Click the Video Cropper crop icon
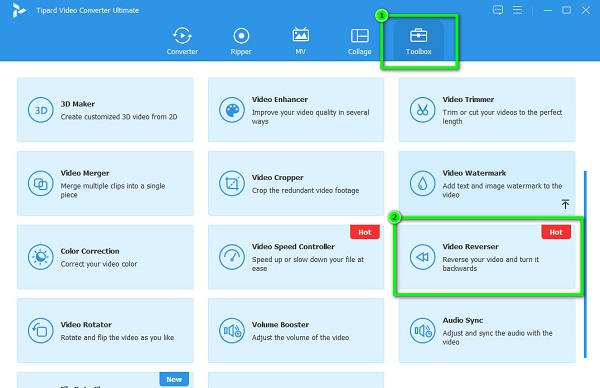This screenshot has width=600, height=388. tap(232, 184)
